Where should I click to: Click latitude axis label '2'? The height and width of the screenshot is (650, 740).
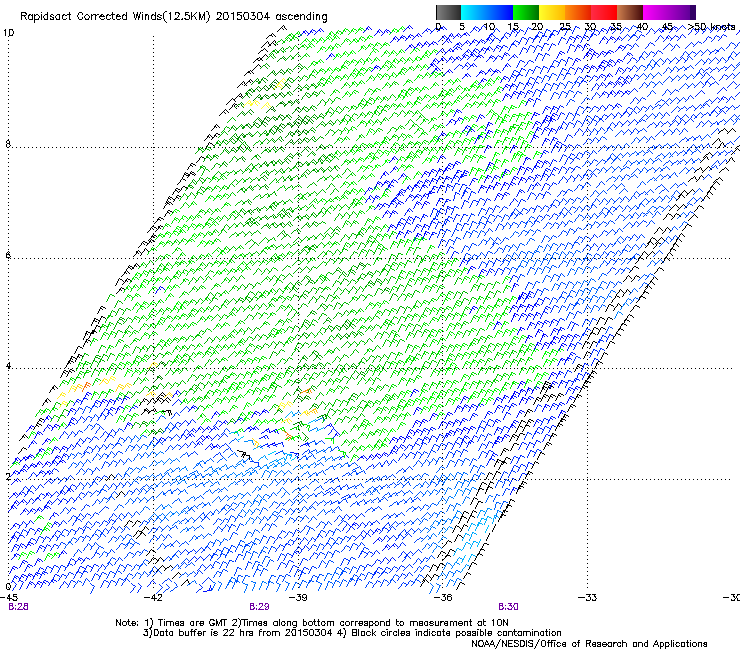(x=8, y=476)
